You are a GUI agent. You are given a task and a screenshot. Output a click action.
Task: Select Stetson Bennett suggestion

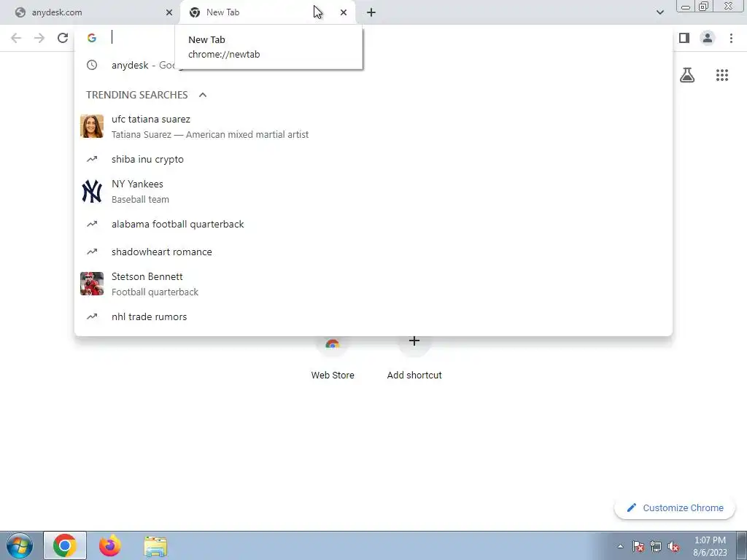[x=373, y=284]
